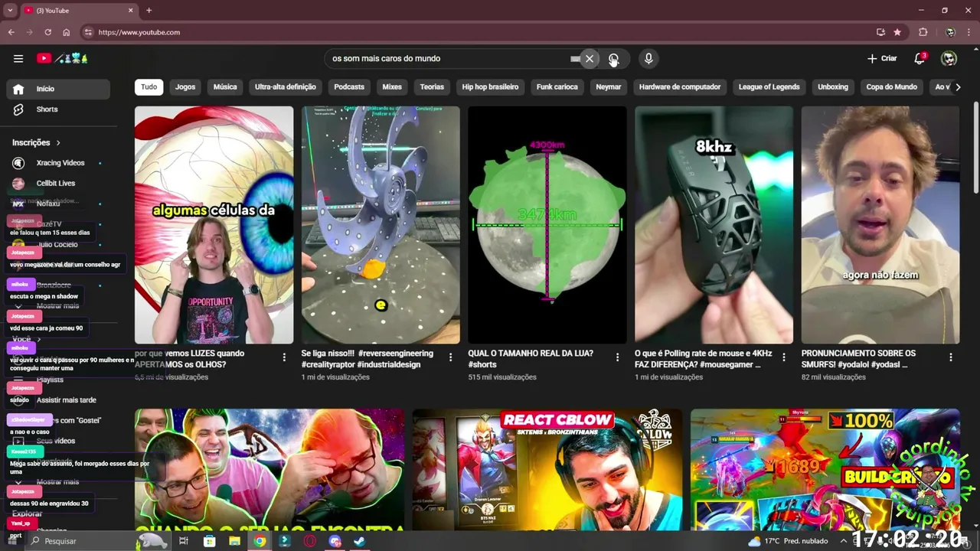The width and height of the screenshot is (980, 551).
Task: Select the Teorias filter chip
Action: tap(432, 87)
